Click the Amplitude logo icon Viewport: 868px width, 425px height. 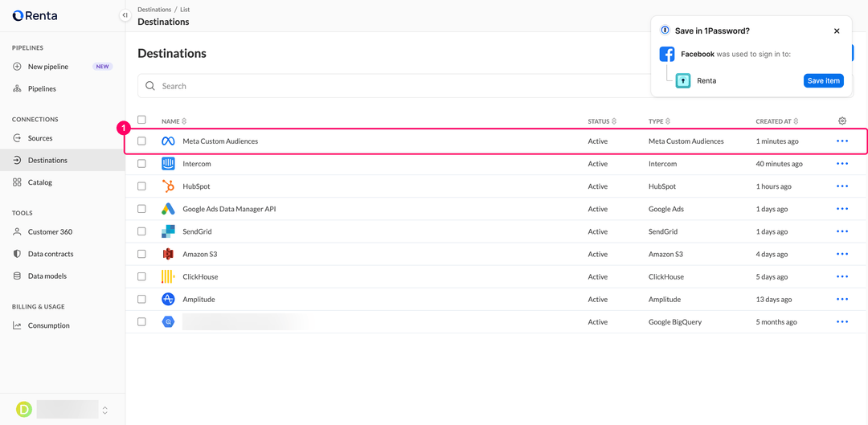[168, 300]
